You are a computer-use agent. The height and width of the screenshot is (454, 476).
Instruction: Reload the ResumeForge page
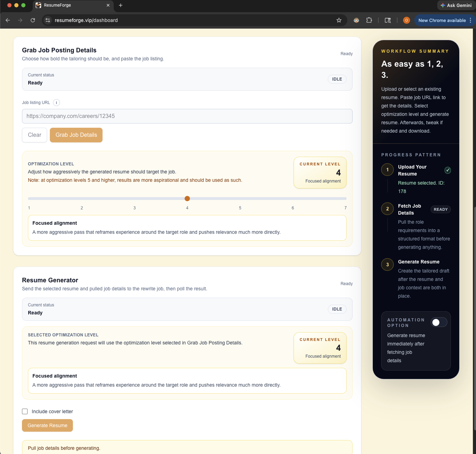tap(33, 20)
